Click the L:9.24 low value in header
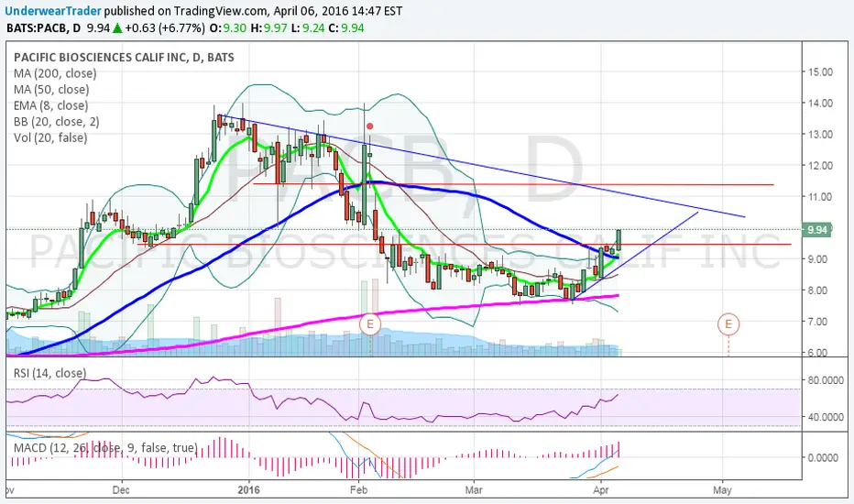Image resolution: width=854 pixels, height=504 pixels. pyautogui.click(x=310, y=27)
